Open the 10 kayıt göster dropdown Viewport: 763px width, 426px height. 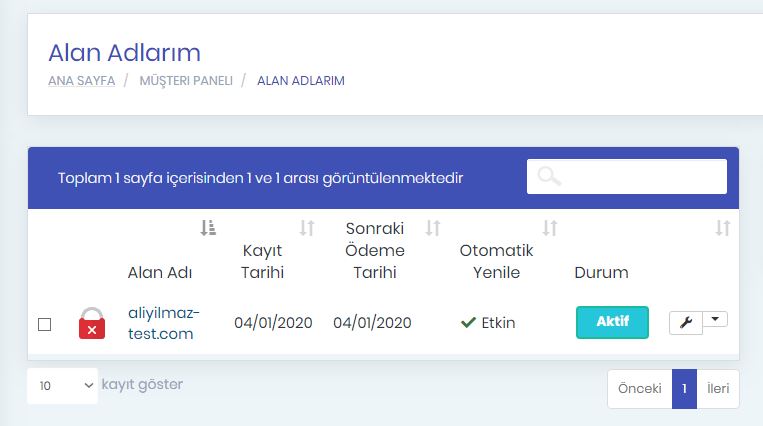63,386
